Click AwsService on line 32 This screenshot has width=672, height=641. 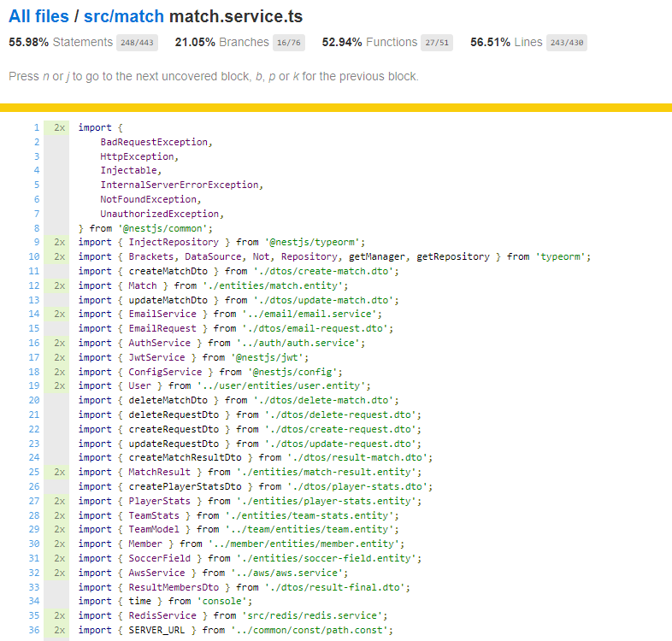coord(156,573)
